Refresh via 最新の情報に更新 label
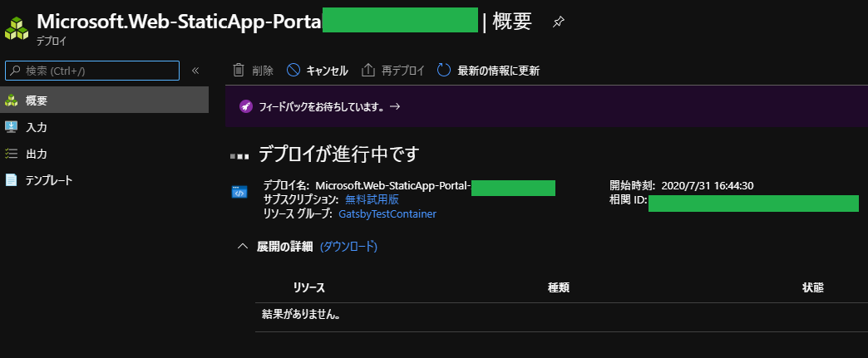 coord(499,71)
